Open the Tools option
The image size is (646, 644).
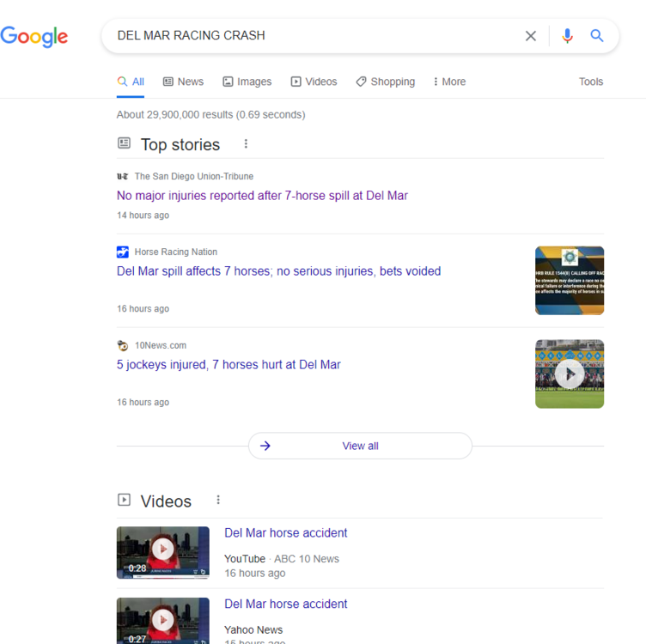tap(591, 82)
